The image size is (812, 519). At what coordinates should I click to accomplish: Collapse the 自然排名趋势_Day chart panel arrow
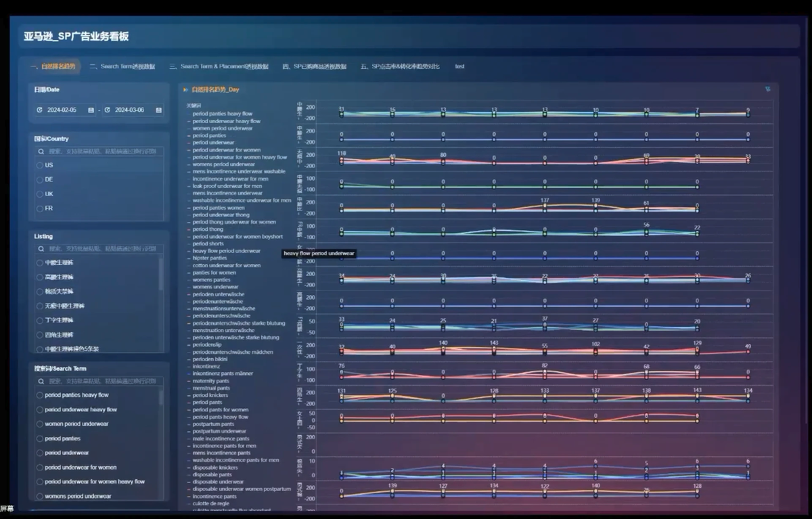[185, 89]
